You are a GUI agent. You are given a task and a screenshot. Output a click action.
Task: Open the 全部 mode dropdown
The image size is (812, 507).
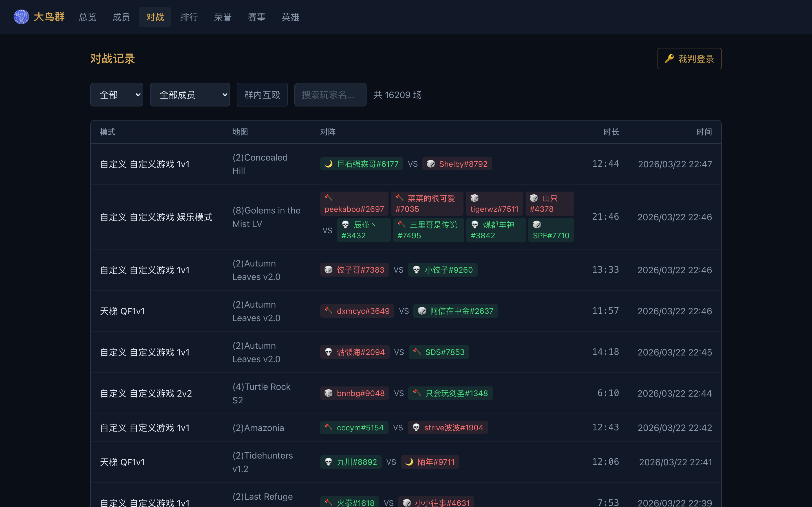[117, 95]
